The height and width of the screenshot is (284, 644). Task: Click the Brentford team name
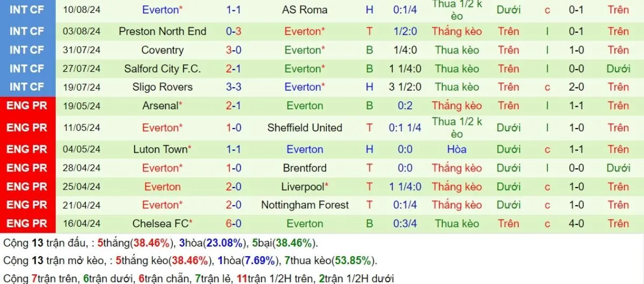click(304, 168)
